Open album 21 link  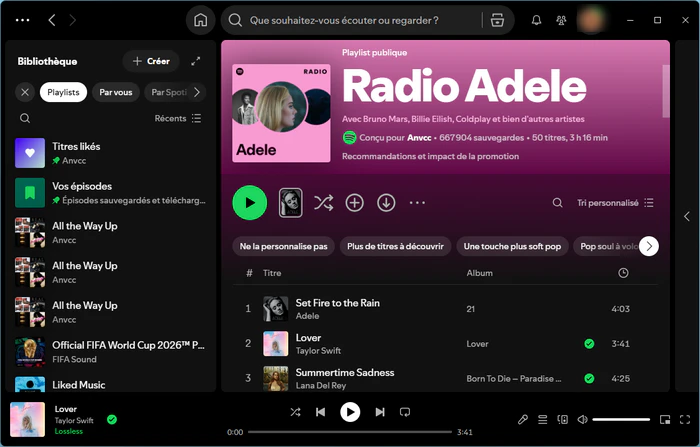(471, 309)
